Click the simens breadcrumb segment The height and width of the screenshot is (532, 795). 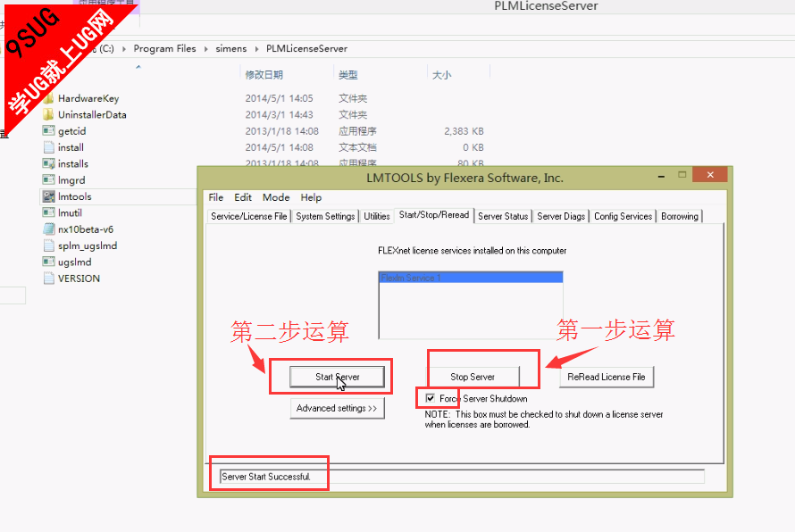click(x=231, y=48)
